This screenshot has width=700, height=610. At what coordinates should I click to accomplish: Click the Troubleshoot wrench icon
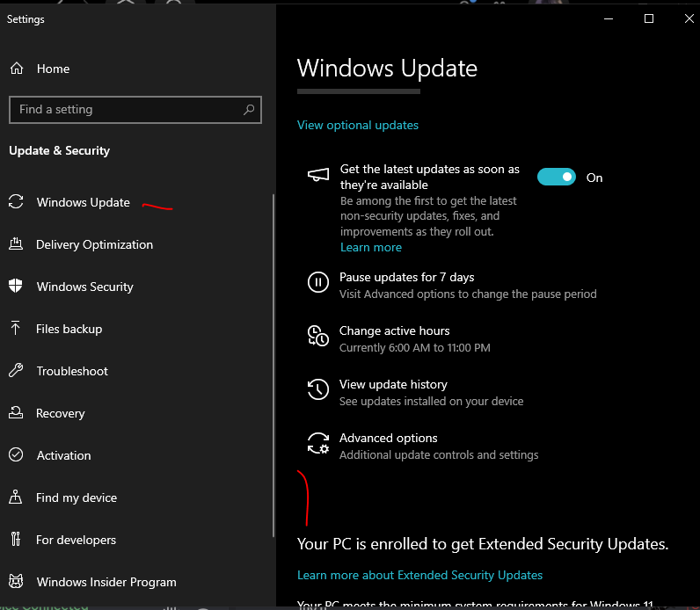point(16,370)
